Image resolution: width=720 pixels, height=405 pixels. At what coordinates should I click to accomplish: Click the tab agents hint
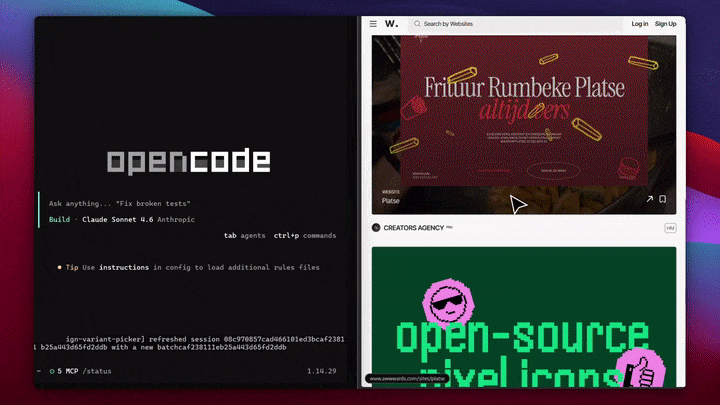click(244, 236)
